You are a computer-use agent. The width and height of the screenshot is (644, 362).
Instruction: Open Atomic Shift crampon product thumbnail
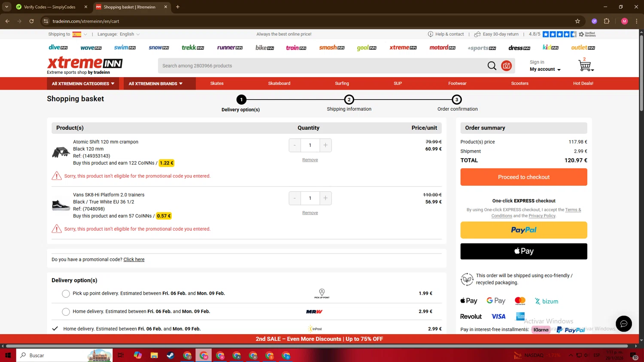pos(61,152)
